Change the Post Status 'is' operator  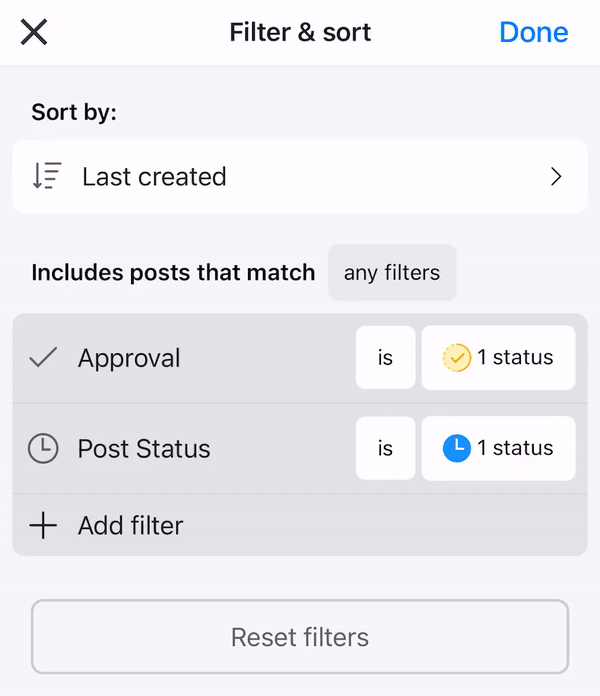pos(385,448)
